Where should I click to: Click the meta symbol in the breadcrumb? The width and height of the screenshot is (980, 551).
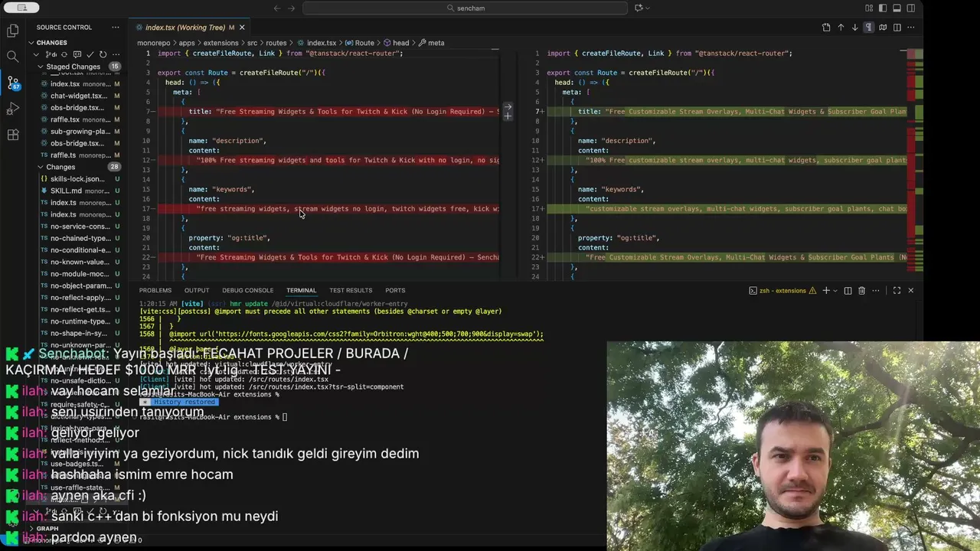pos(431,43)
